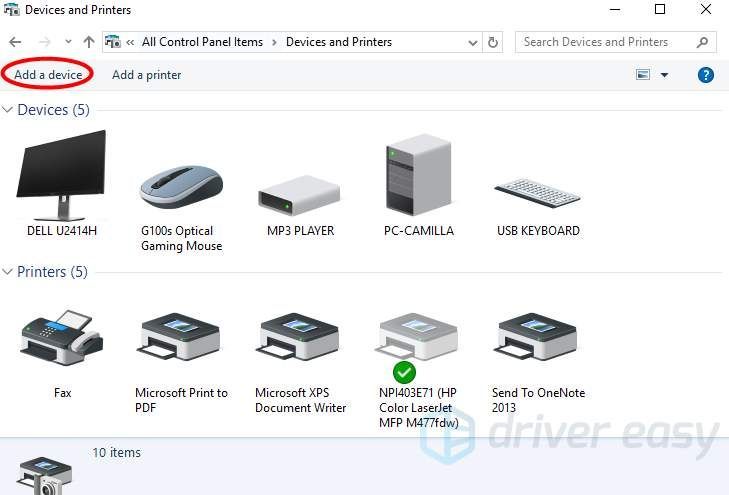Click the Fax label
729x495 pixels.
click(62, 393)
